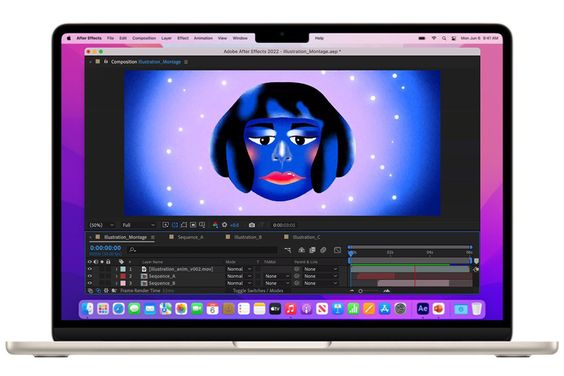This screenshot has width=564, height=376.
Task: Open the Graph Editor icon
Action: 337,250
